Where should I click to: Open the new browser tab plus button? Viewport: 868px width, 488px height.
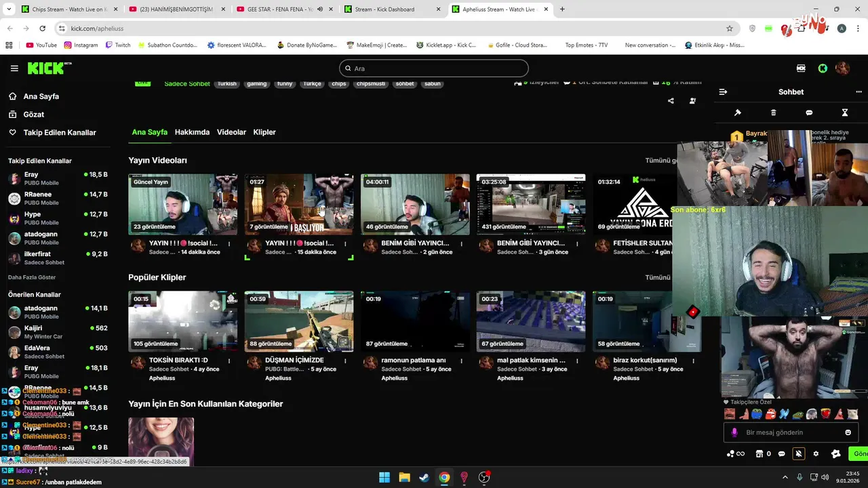(x=562, y=9)
